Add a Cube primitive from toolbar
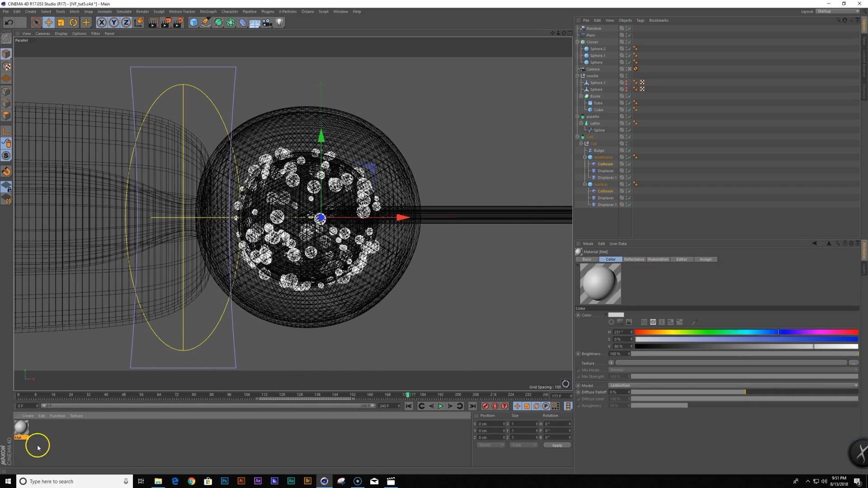Screen dimensions: 868x488 click(193, 22)
